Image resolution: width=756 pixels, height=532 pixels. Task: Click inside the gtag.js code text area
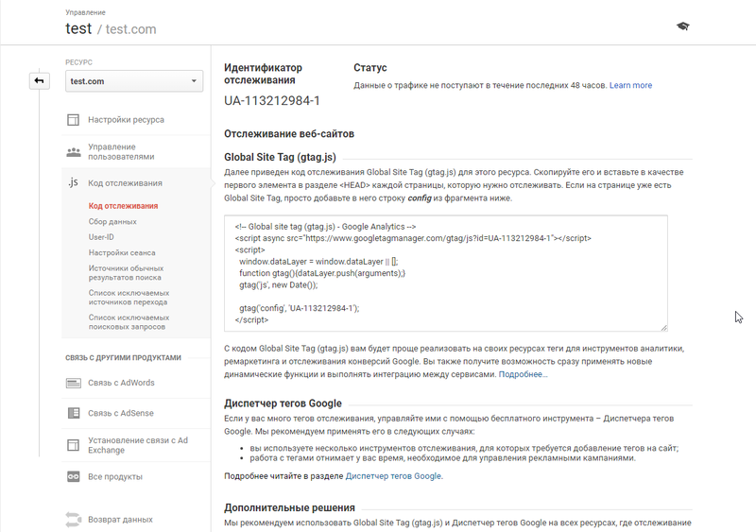click(x=445, y=273)
